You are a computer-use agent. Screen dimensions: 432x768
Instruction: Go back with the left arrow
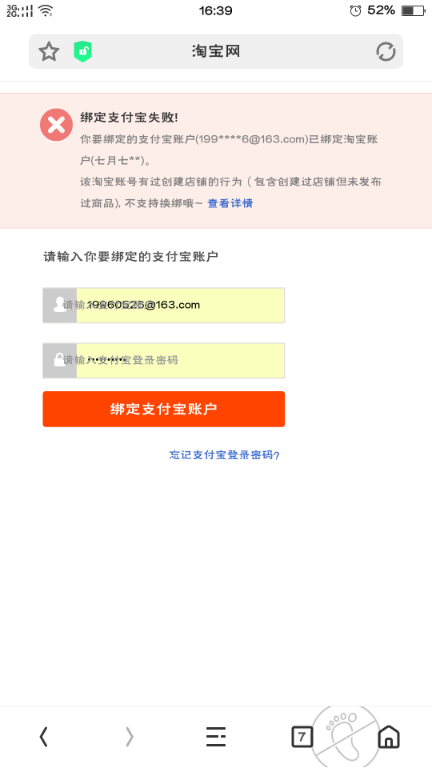pos(44,736)
